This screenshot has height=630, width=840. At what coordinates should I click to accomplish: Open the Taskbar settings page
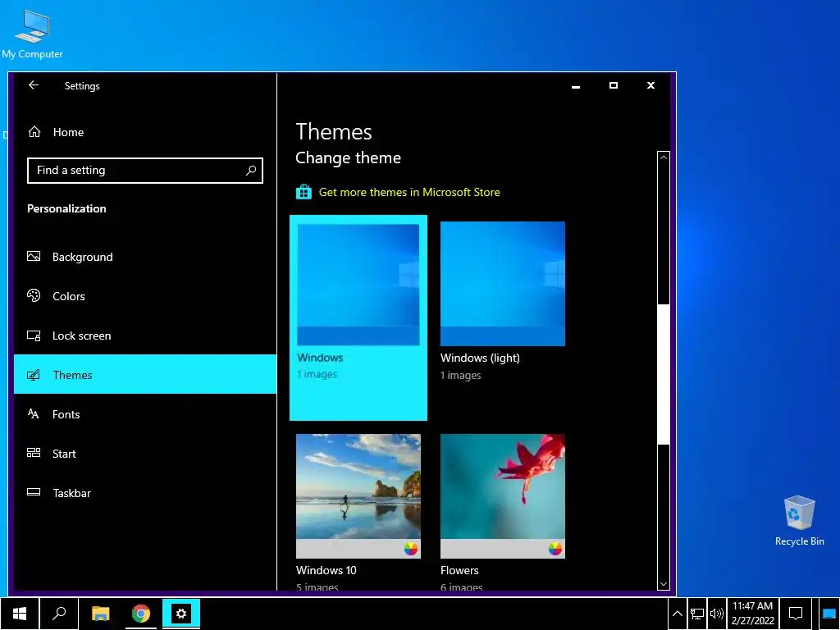coord(144,493)
